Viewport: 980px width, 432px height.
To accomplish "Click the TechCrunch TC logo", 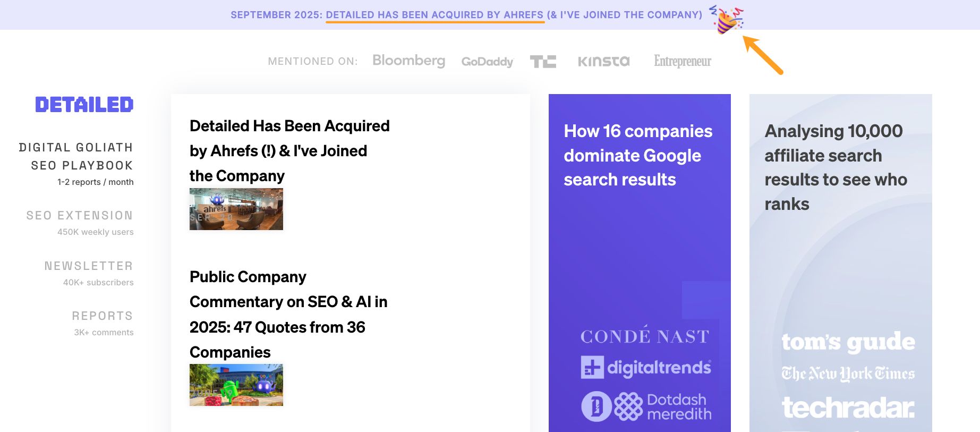I will pos(543,62).
